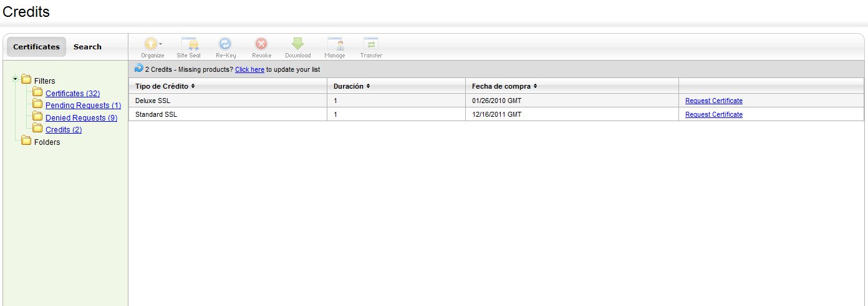Sort by Duración column header
Viewport: 868px width, 306px height.
[352, 86]
